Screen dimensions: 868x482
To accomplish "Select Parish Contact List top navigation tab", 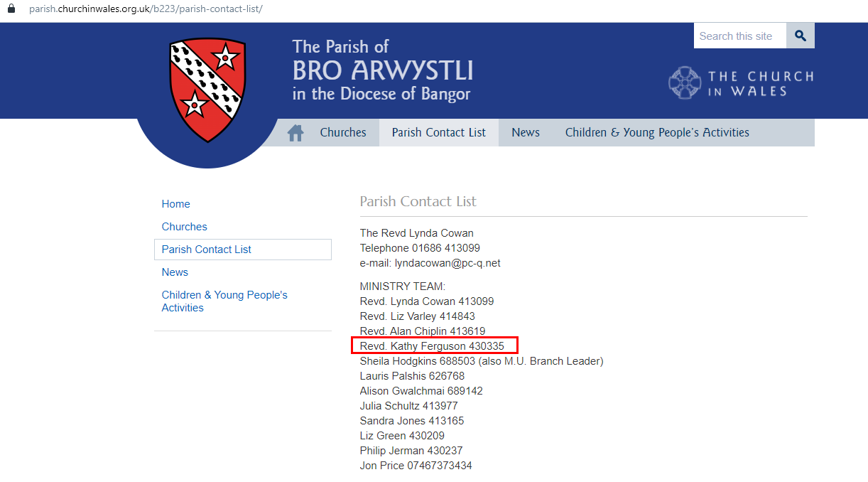I will click(439, 132).
